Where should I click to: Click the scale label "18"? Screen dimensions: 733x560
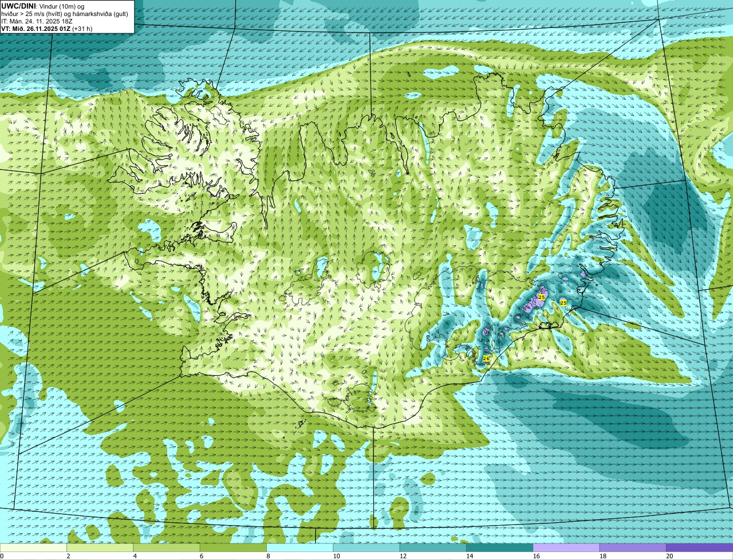click(x=602, y=556)
